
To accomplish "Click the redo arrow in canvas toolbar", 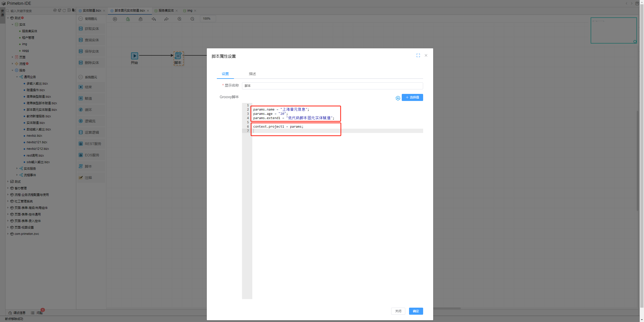I will [167, 19].
